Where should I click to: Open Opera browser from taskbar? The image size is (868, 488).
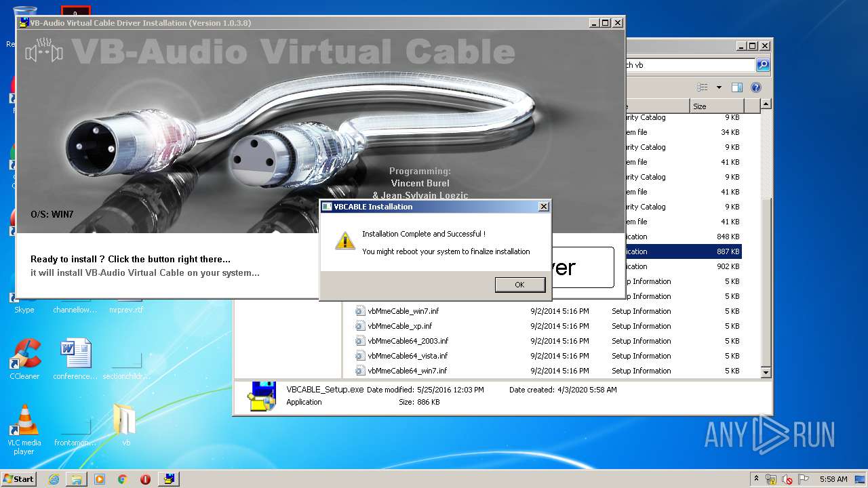(x=145, y=479)
